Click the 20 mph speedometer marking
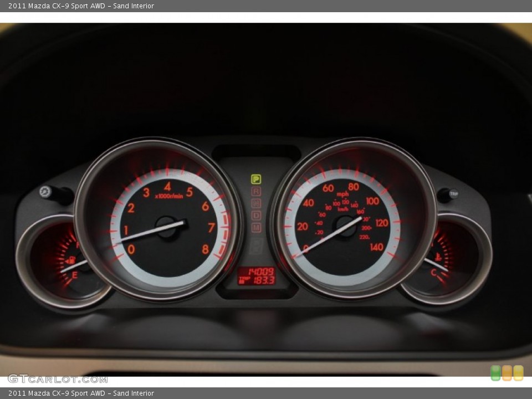The image size is (532, 399). (303, 226)
